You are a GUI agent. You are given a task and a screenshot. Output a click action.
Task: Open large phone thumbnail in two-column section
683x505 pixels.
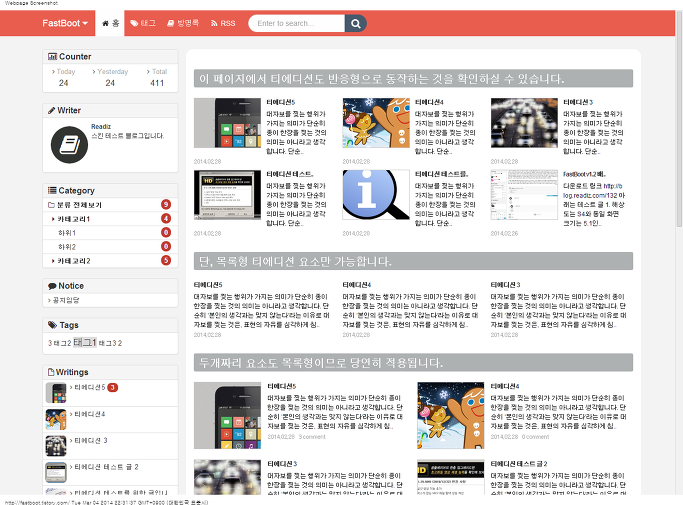point(227,416)
